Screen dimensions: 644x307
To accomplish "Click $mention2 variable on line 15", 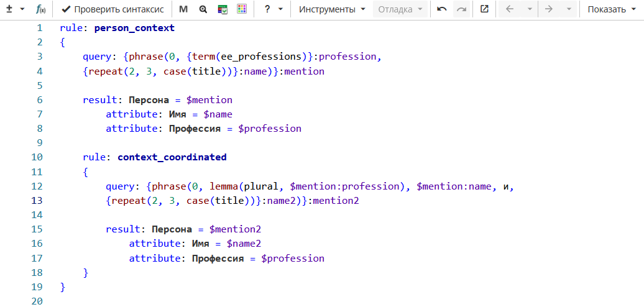I will pos(236,229).
